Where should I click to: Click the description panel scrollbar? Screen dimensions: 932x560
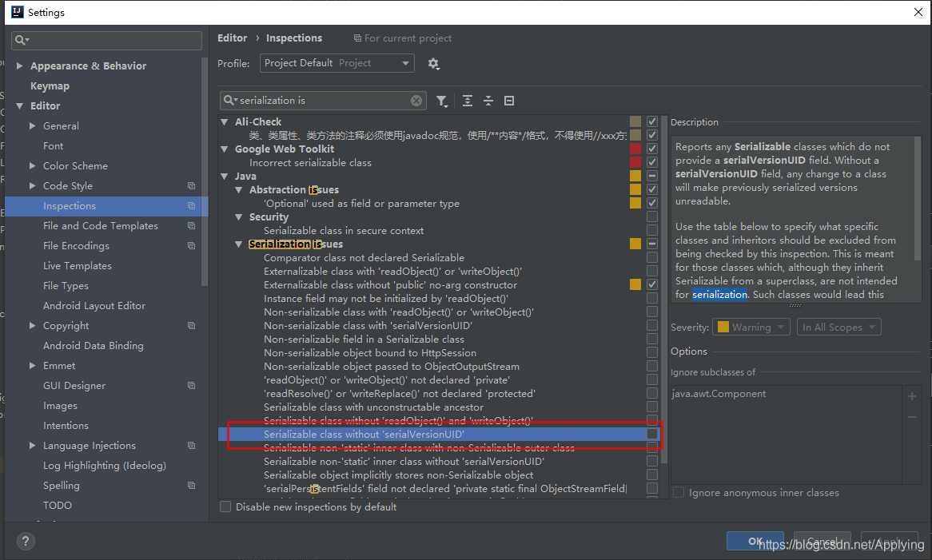(918, 199)
